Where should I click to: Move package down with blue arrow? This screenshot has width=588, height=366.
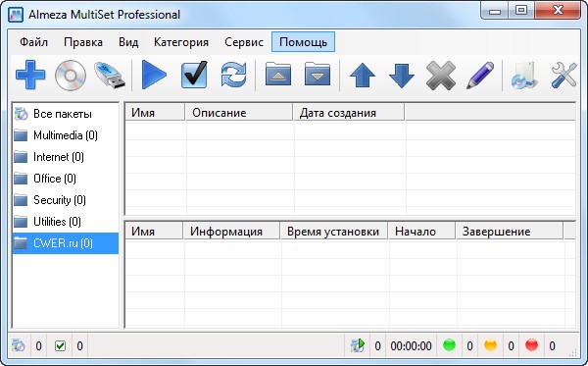click(x=402, y=76)
